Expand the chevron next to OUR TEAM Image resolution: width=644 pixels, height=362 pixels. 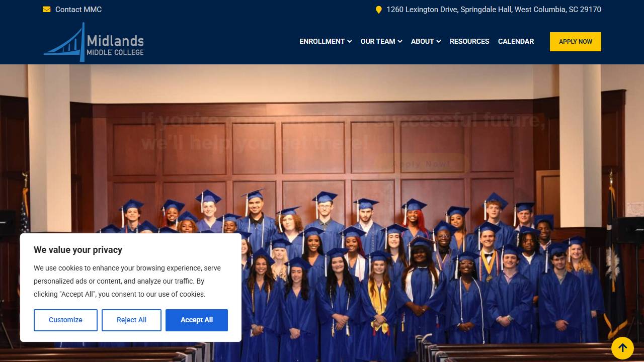tap(400, 41)
